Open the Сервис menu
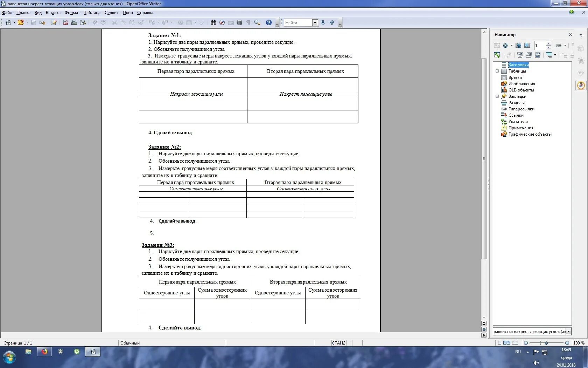The height and width of the screenshot is (368, 588). [x=111, y=13]
